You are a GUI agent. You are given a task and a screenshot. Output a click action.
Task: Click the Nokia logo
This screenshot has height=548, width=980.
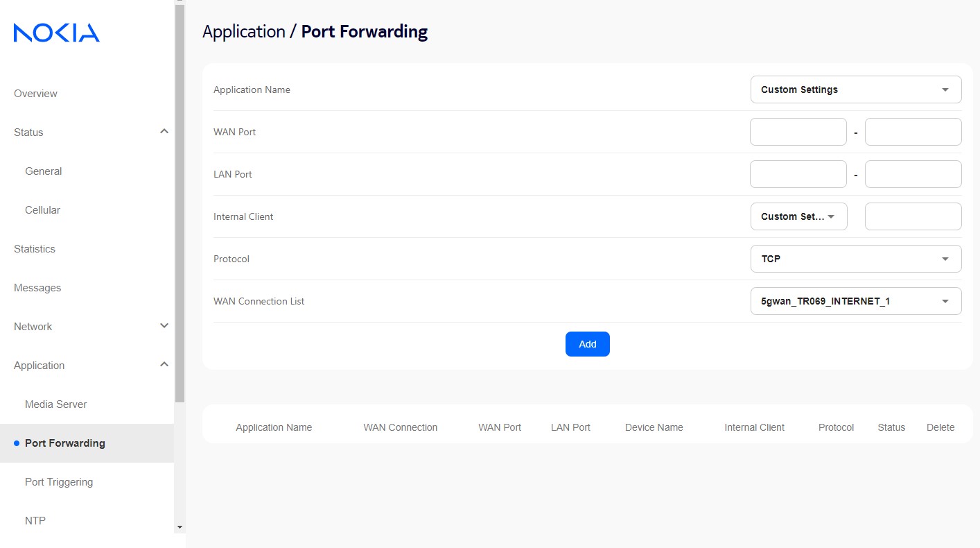point(57,33)
